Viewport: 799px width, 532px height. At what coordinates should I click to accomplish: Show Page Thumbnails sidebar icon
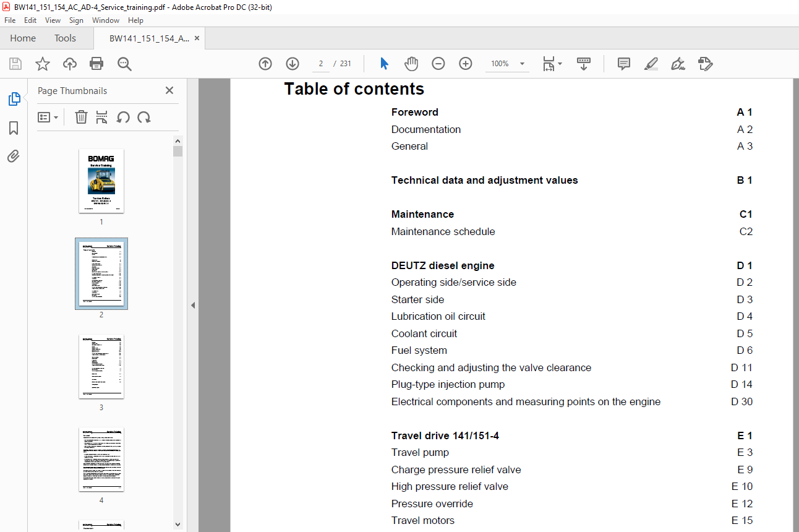click(14, 99)
